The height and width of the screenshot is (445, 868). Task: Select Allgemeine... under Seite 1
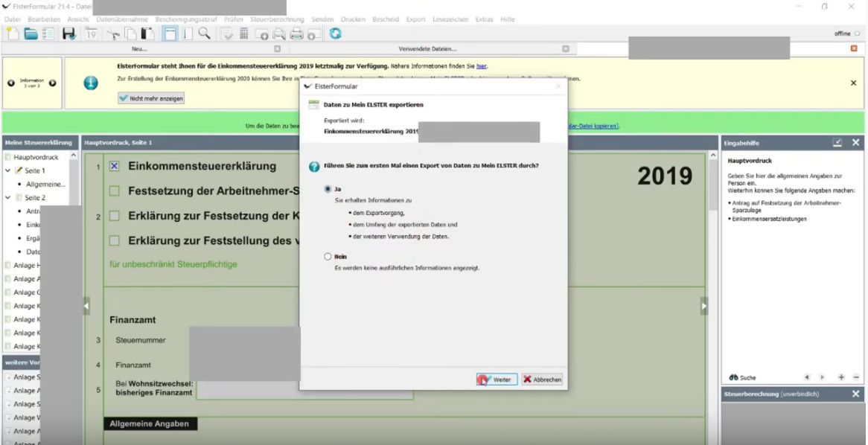[x=45, y=185]
